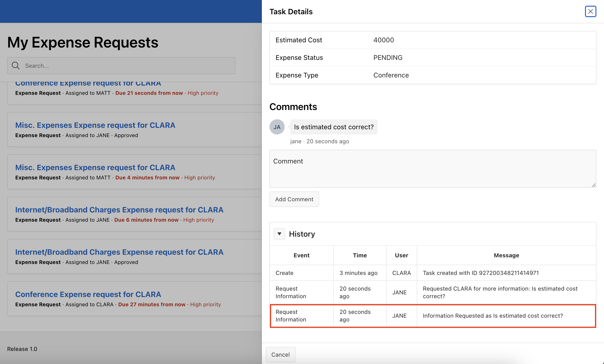Focus the Comment text area
The image size is (604, 364).
tap(432, 169)
